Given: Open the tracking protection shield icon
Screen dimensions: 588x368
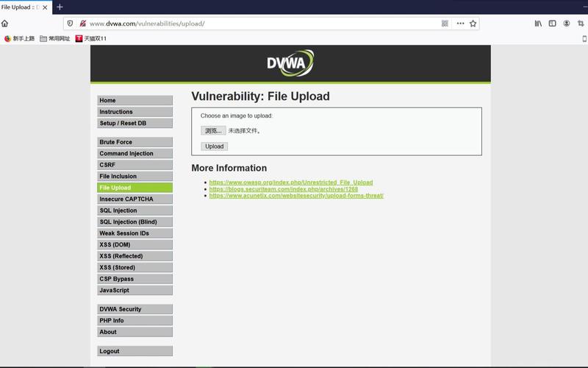Looking at the screenshot, I should 70,24.
